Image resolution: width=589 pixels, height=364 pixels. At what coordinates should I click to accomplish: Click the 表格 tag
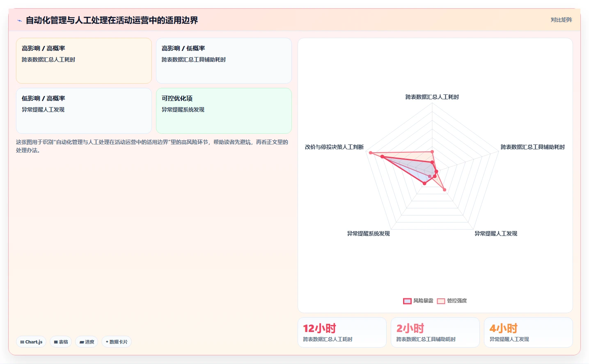(x=61, y=342)
